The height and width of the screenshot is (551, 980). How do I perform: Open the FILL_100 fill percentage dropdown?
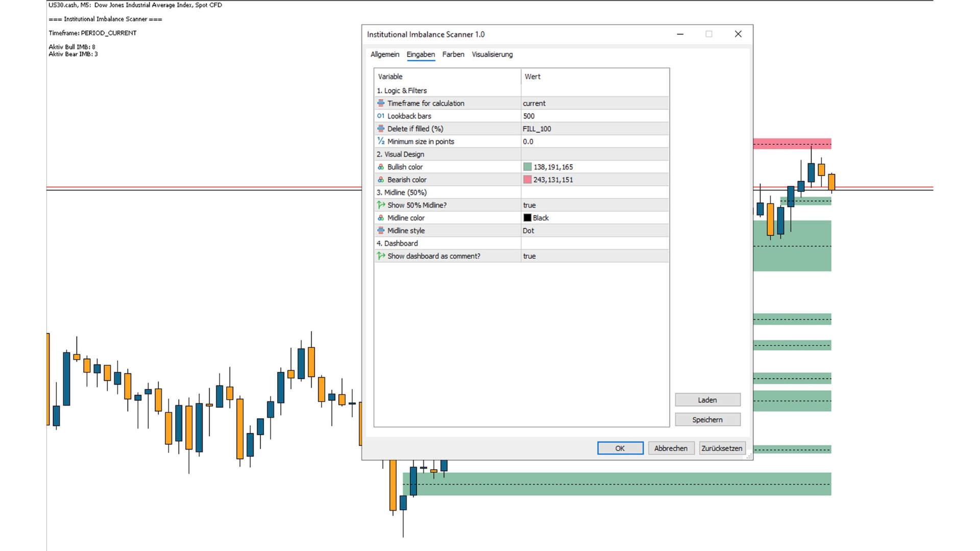pos(594,129)
